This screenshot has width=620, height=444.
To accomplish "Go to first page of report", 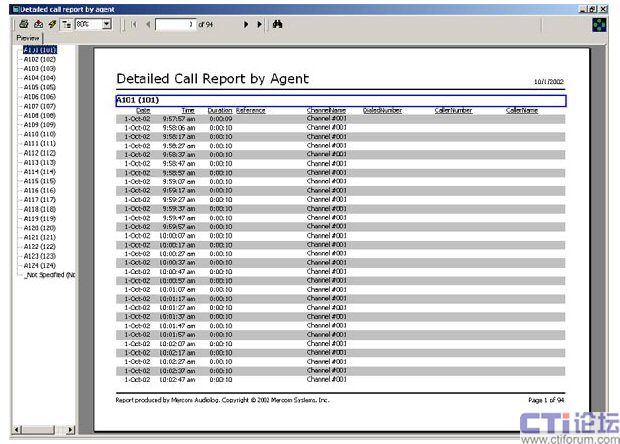I will tap(133, 23).
